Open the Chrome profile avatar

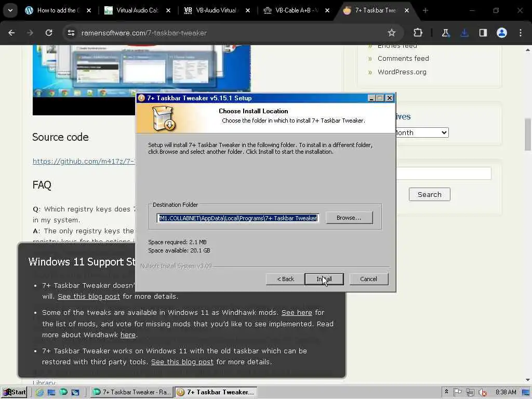tap(502, 33)
